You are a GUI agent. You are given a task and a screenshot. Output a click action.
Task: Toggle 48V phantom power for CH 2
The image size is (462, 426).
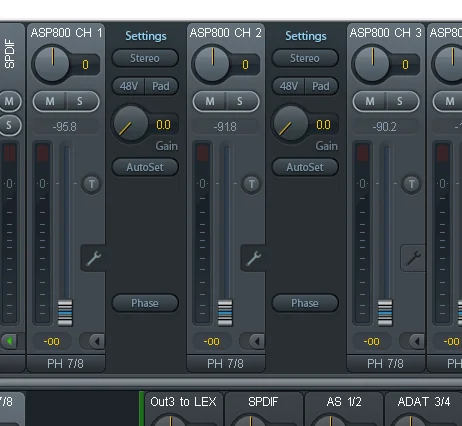pos(289,87)
